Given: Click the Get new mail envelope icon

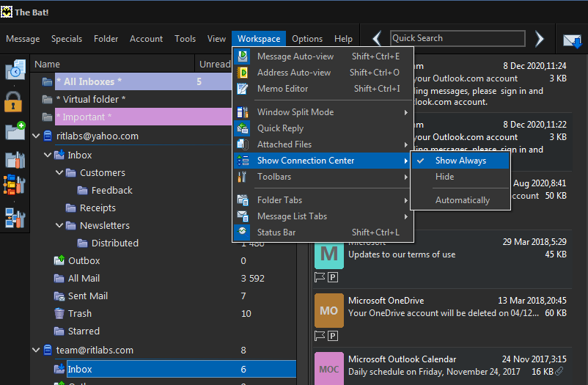Looking at the screenshot, I should (573, 40).
